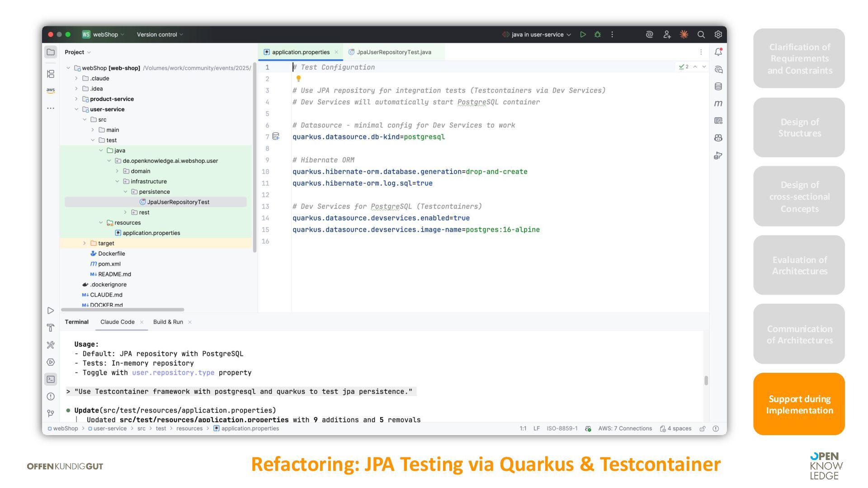Click the Debug bug icon
868x488 pixels.
tap(598, 34)
